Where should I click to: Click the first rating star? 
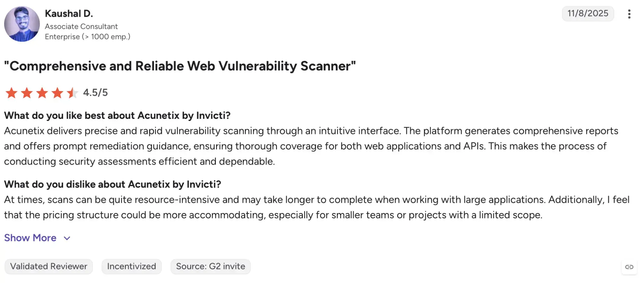click(12, 93)
